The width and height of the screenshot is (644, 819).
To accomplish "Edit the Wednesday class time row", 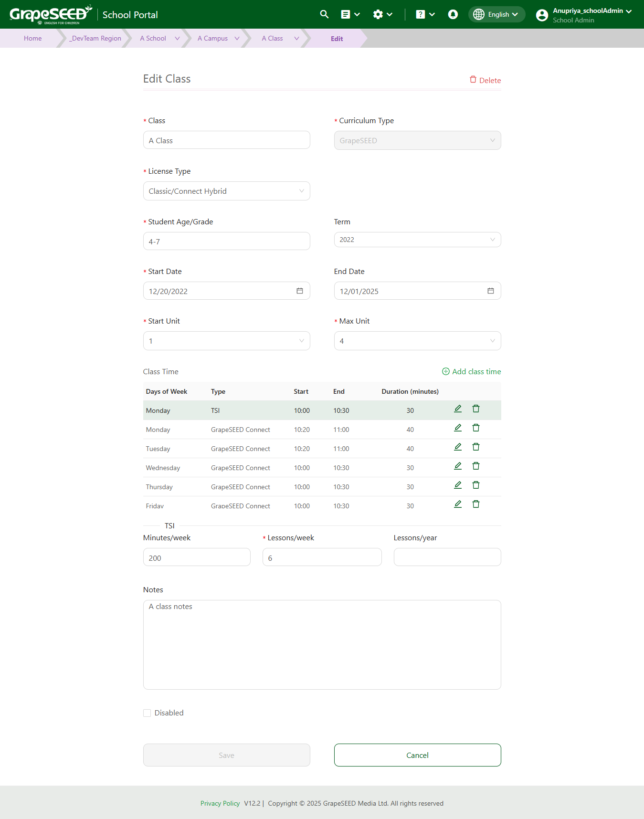I will (x=458, y=466).
